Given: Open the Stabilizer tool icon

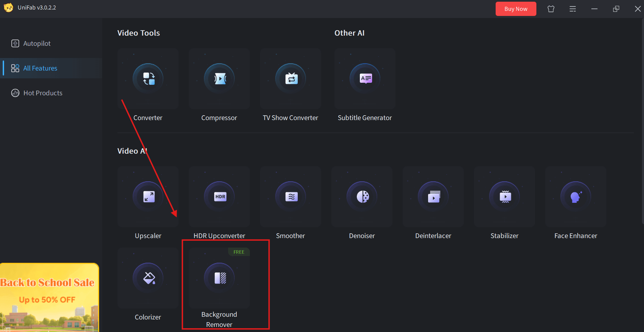Looking at the screenshot, I should click(504, 196).
